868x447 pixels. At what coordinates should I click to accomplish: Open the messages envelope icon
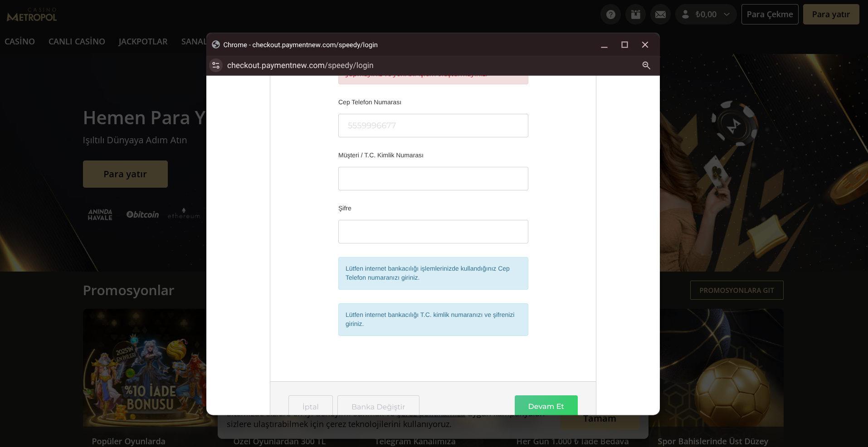[x=660, y=15]
